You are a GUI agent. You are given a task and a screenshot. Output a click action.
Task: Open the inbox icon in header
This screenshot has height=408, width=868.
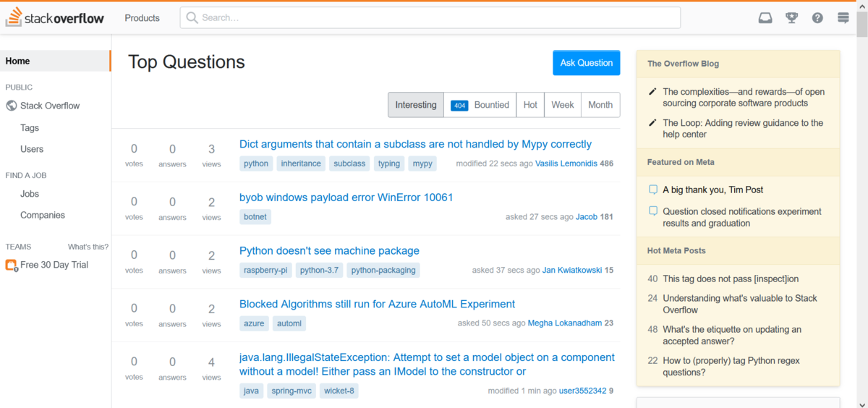point(765,18)
